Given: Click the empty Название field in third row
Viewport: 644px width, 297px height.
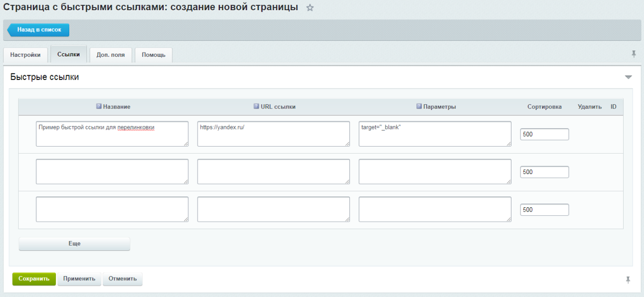Looking at the screenshot, I should click(112, 209).
